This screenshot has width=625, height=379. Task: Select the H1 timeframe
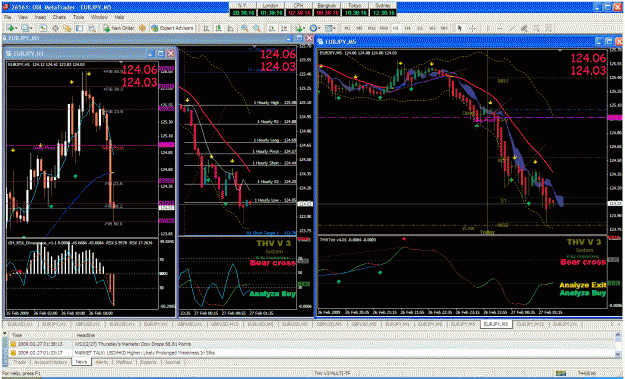(396, 28)
